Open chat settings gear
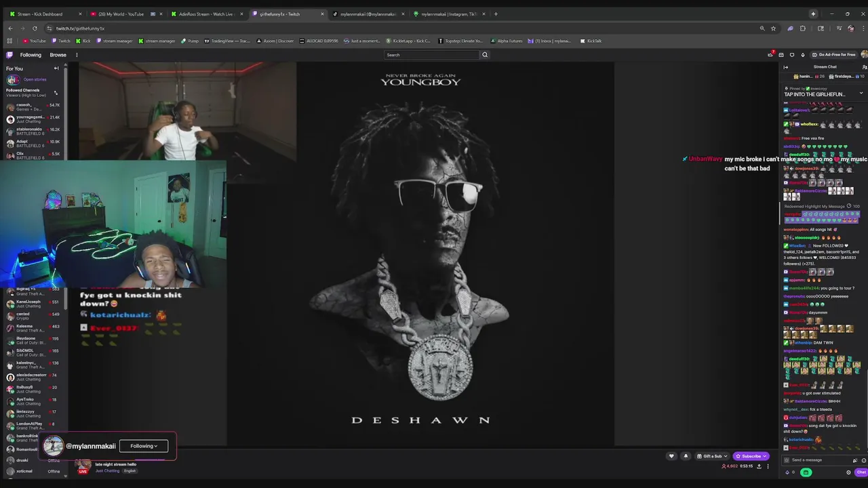 pos(848,472)
